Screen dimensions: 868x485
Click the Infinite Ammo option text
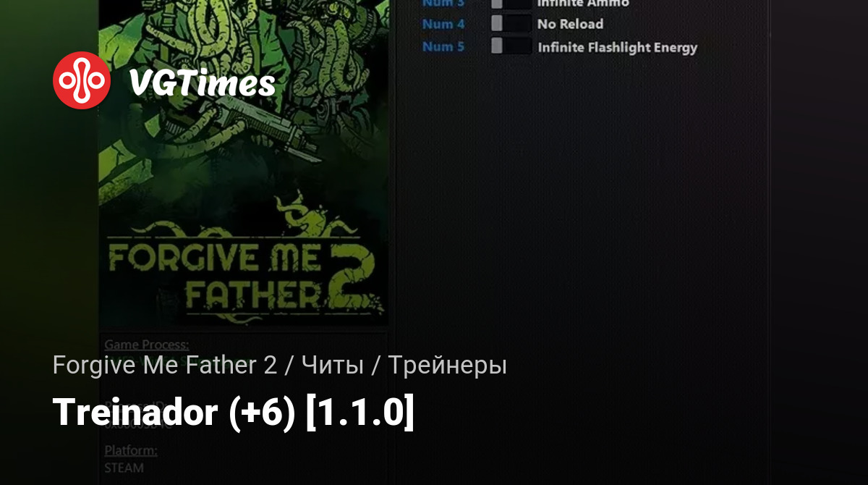[583, 4]
